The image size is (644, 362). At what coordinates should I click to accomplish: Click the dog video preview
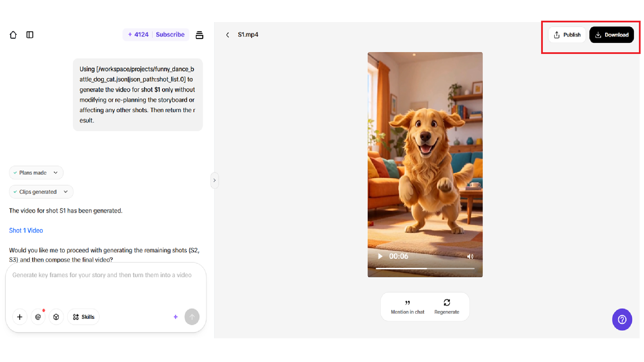[425, 165]
